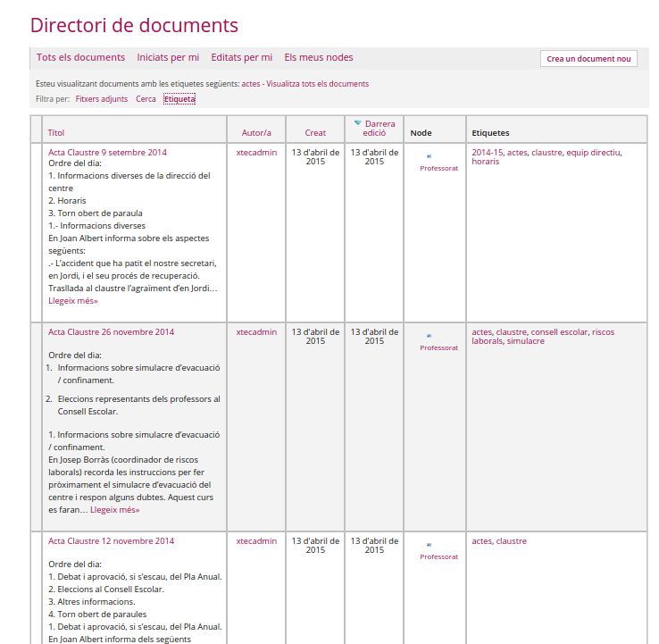Open the Tots els documents tab

[80, 57]
